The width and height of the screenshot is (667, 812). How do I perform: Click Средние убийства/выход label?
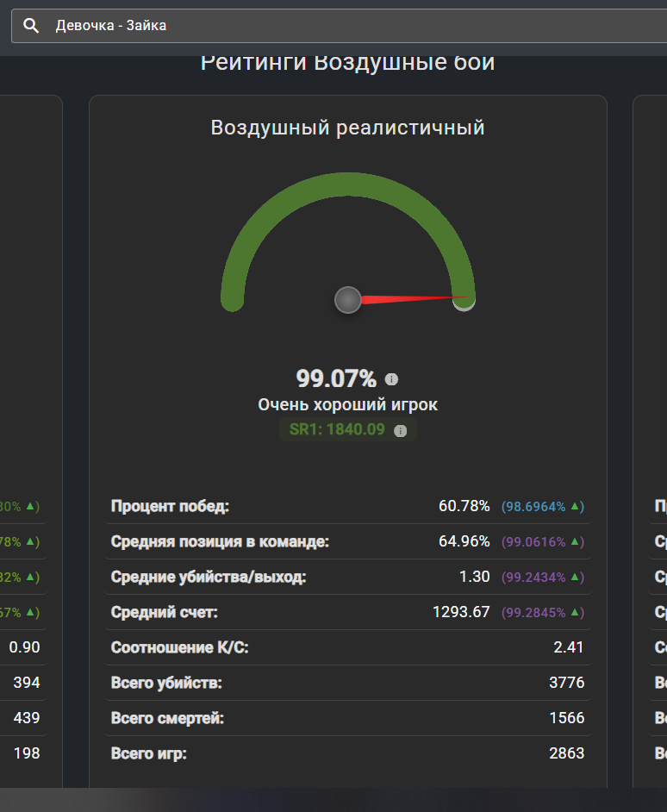(209, 577)
